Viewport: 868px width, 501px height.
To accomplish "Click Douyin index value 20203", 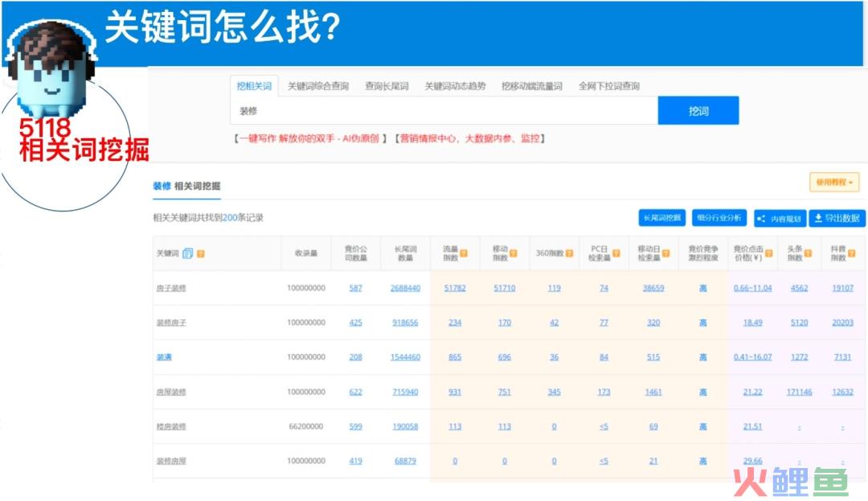I will pos(842,322).
